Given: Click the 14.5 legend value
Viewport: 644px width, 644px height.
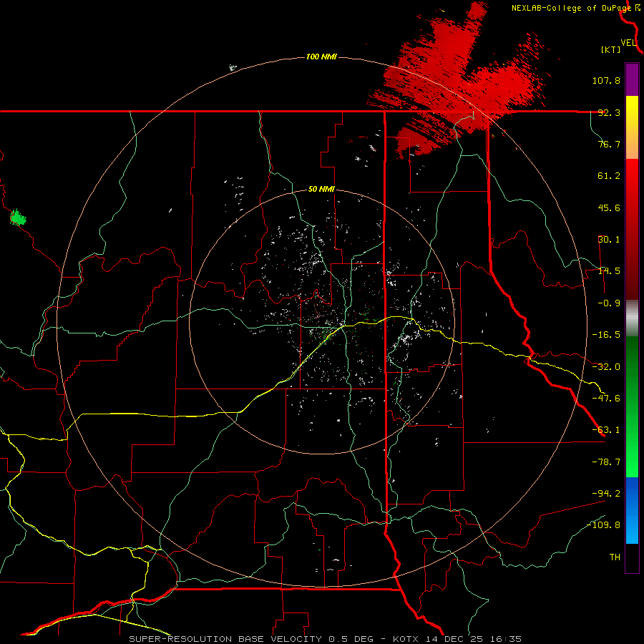Looking at the screenshot, I should [x=609, y=271].
